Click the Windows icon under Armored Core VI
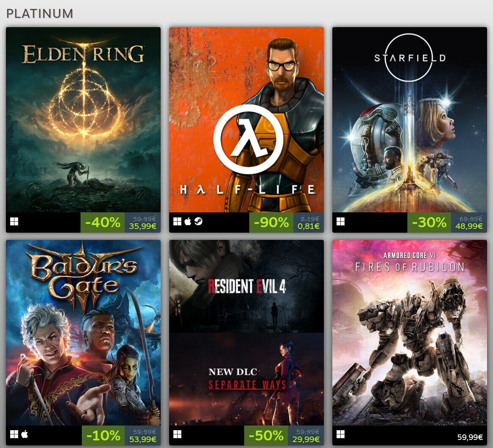The image size is (493, 448). pos(340,434)
